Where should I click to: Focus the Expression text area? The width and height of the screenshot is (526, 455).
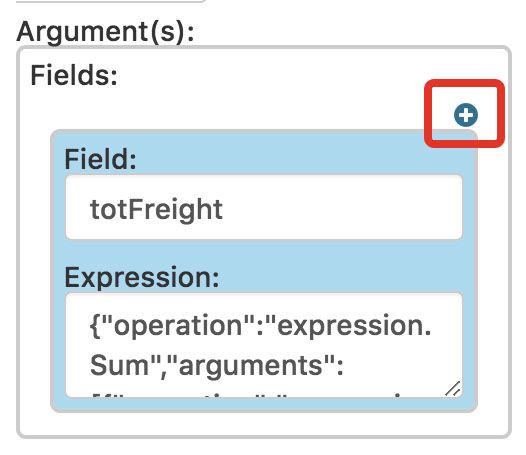coord(264,345)
